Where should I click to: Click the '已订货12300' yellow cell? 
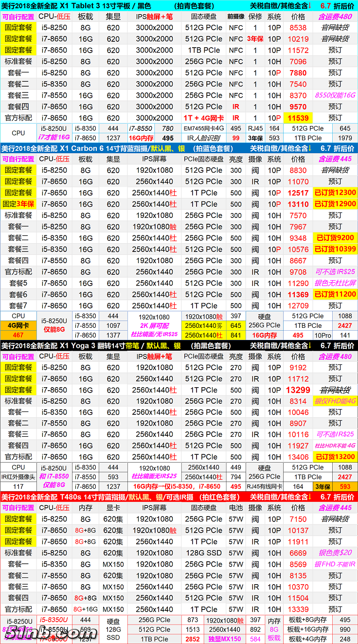335,193
